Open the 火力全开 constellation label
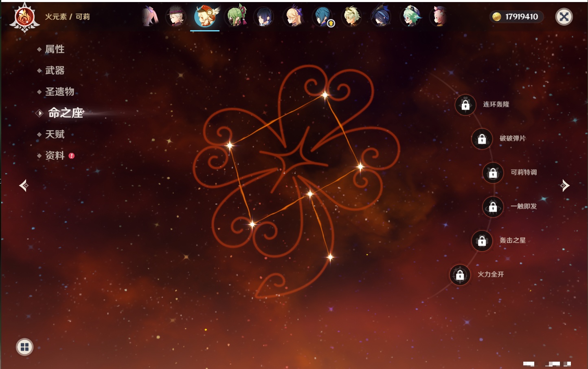The width and height of the screenshot is (588, 369). click(x=491, y=274)
